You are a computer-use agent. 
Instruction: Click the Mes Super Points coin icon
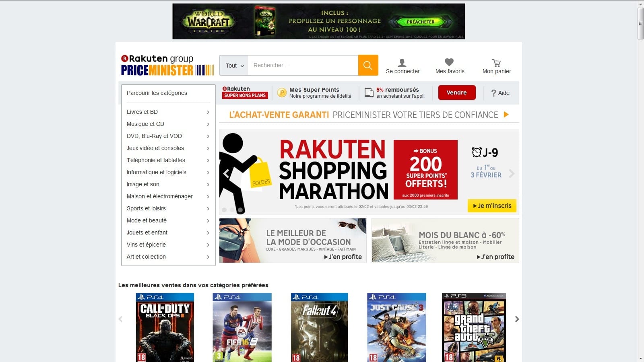coord(282,93)
